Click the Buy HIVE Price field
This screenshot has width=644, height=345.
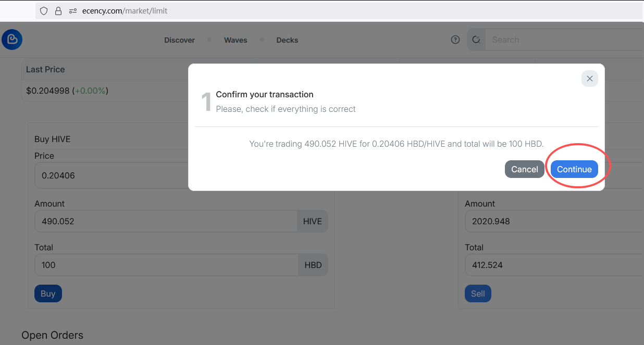(x=112, y=175)
